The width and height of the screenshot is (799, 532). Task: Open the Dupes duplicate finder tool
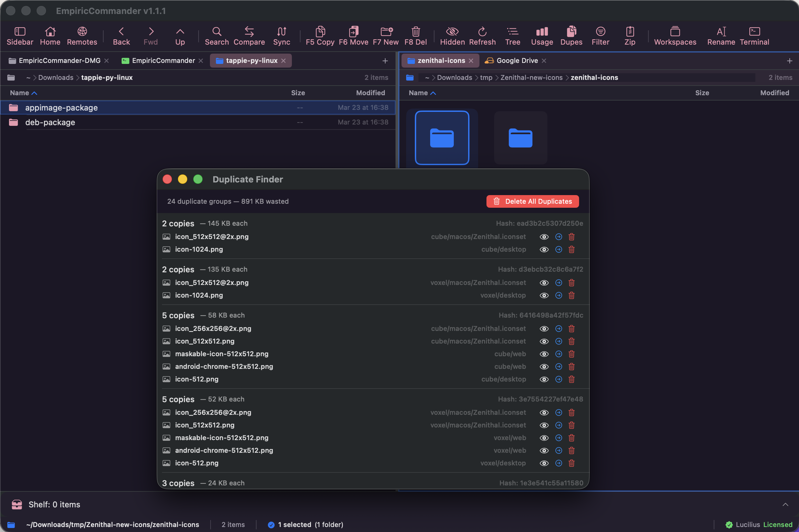tap(570, 35)
